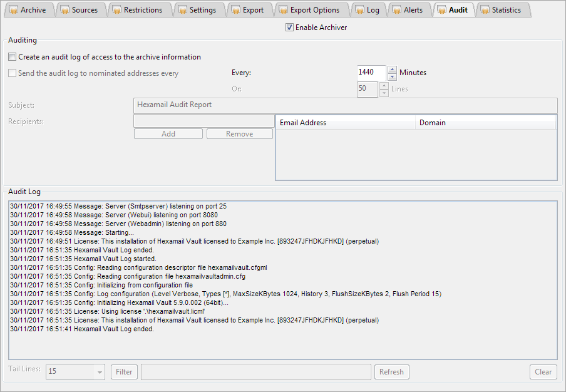Click the Filter button
The image size is (566, 392).
[x=124, y=372]
